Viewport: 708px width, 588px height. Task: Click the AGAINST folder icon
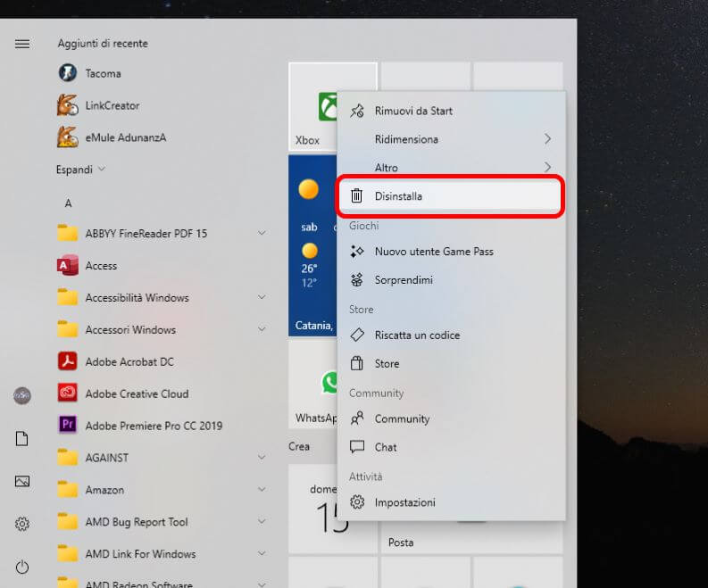[x=68, y=457]
